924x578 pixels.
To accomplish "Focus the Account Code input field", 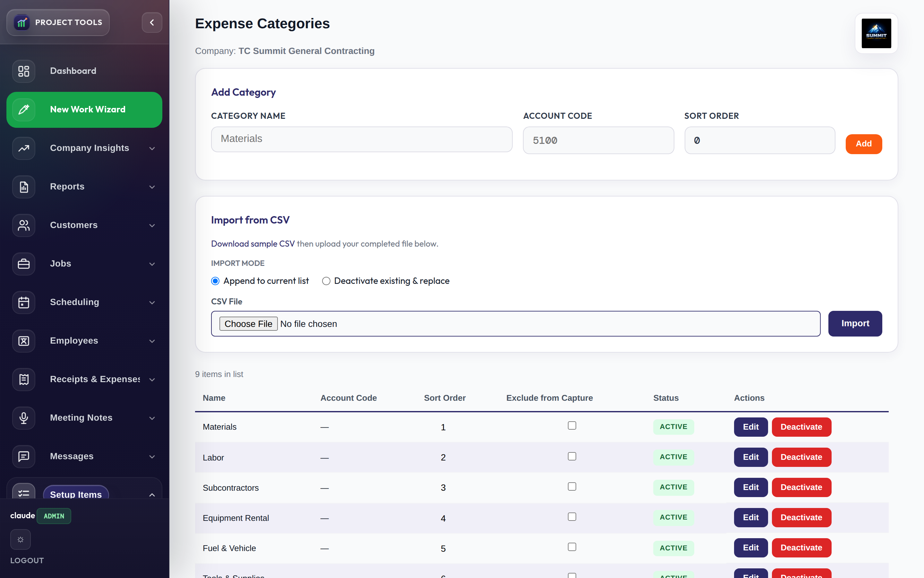I will pyautogui.click(x=598, y=140).
